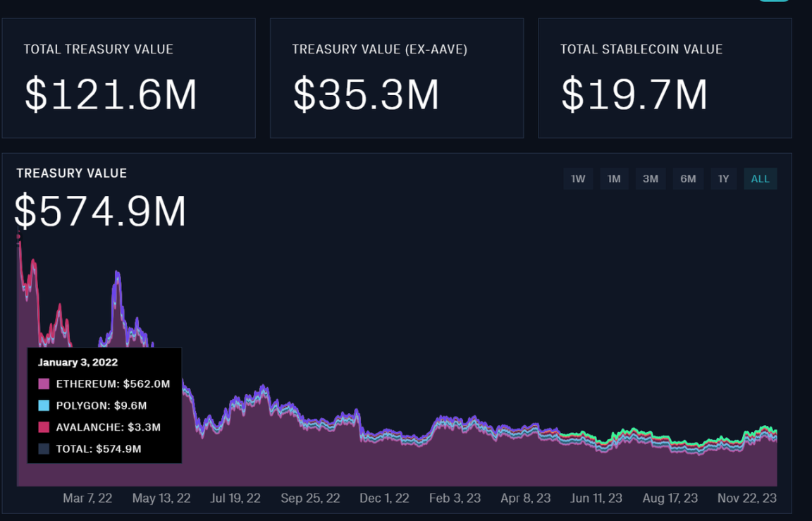Viewport: 812px width, 521px height.
Task: Click the Ethereum pink legend swatch
Action: (44, 384)
